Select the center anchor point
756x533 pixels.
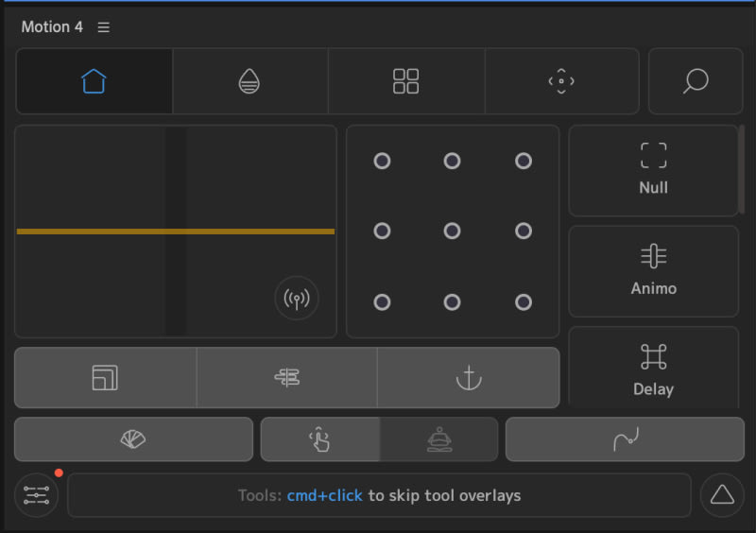coord(452,231)
